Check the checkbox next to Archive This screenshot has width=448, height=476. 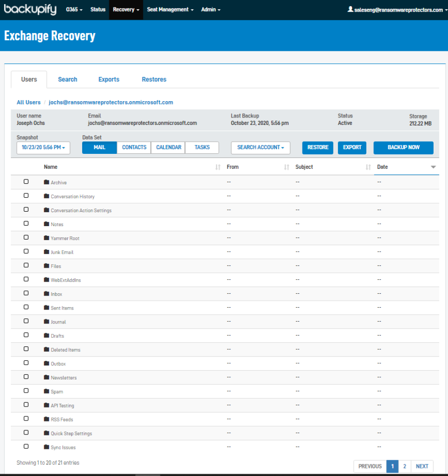pyautogui.click(x=26, y=181)
